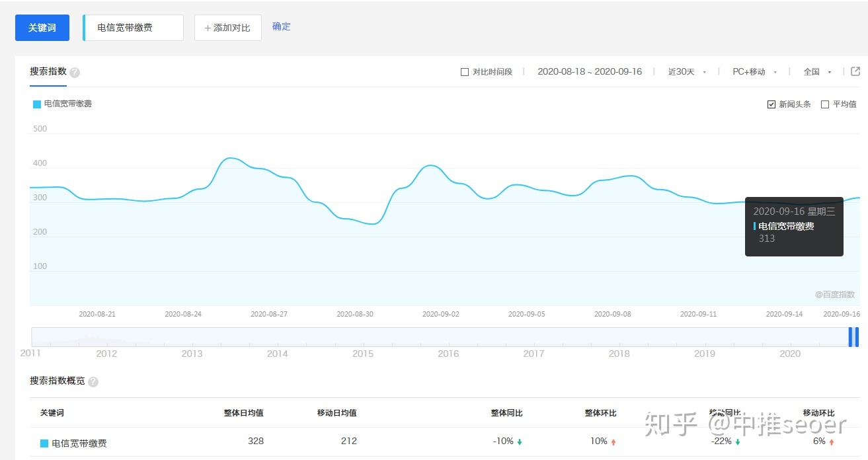The height and width of the screenshot is (460, 868).
Task: Click the 2013 year label on the timeline
Action: pyautogui.click(x=192, y=354)
